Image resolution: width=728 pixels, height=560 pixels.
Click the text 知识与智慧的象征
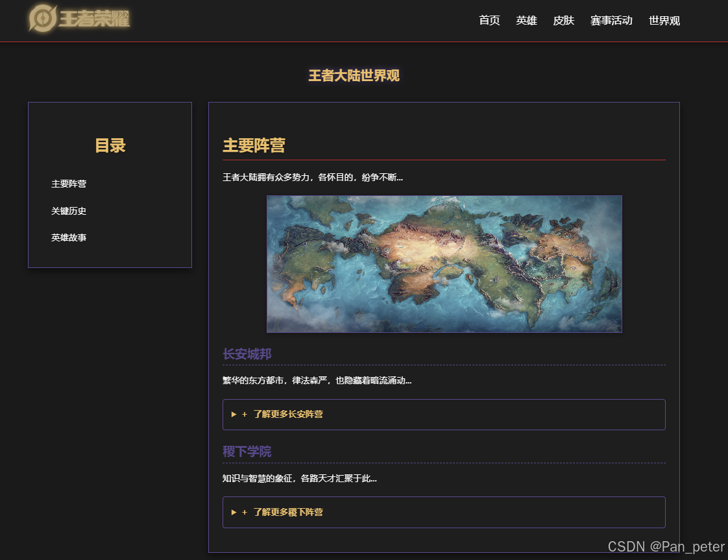point(257,478)
